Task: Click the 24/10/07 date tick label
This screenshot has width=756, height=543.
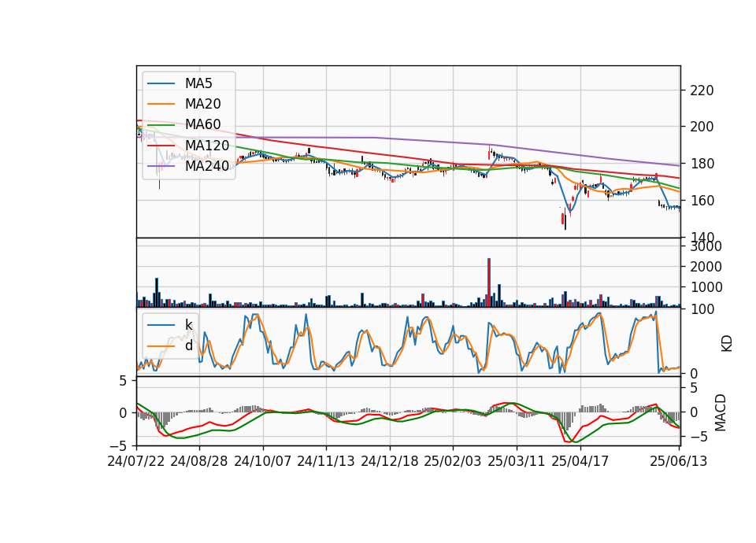Action: (263, 461)
